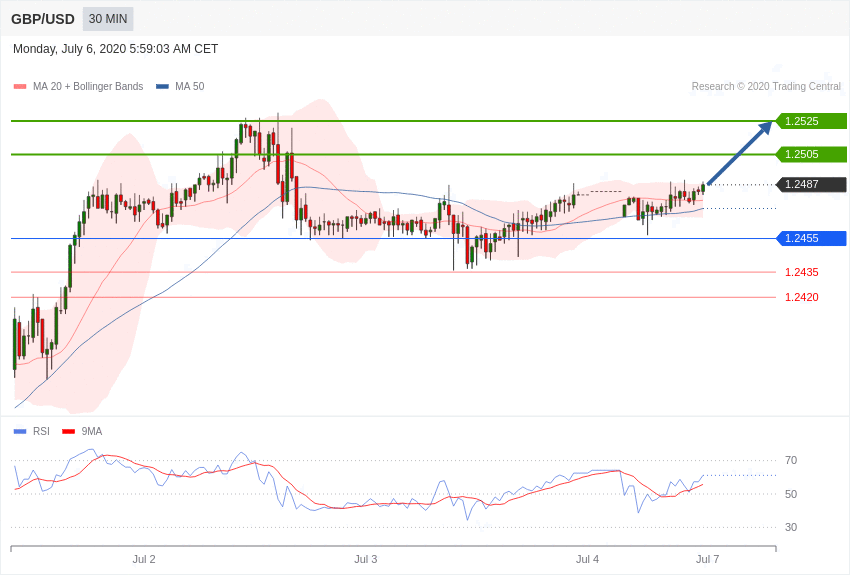Click the Jul 3 date axis label
The image size is (850, 576).
coord(366,559)
